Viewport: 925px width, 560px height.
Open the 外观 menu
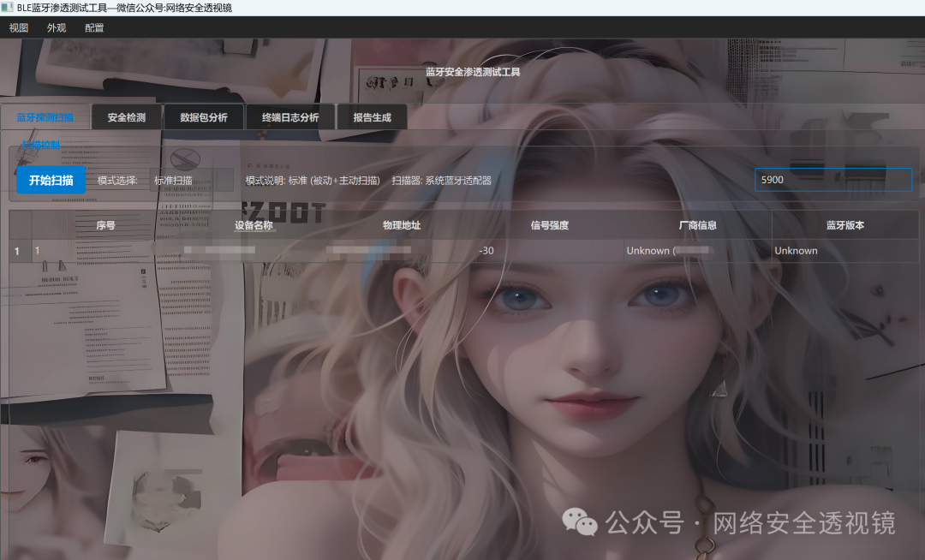point(57,27)
